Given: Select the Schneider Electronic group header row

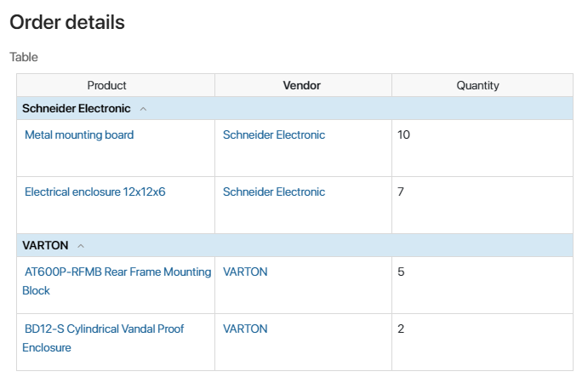Looking at the screenshot, I should point(294,109).
